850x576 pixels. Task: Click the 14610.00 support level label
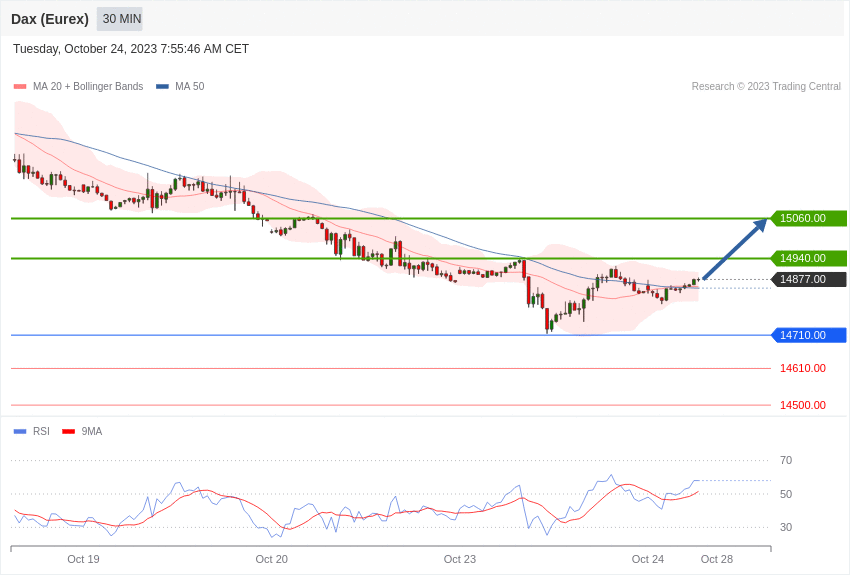[803, 368]
